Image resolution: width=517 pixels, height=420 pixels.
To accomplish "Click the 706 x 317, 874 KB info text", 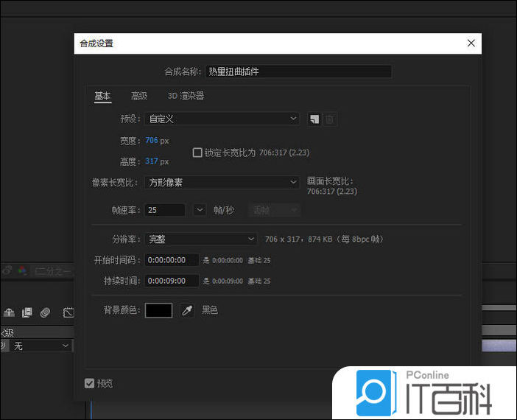I will pos(324,239).
